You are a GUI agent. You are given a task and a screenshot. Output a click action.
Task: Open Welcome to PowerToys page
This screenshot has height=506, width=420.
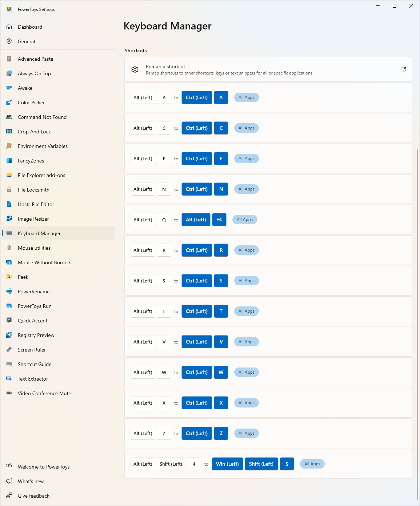pos(59,467)
